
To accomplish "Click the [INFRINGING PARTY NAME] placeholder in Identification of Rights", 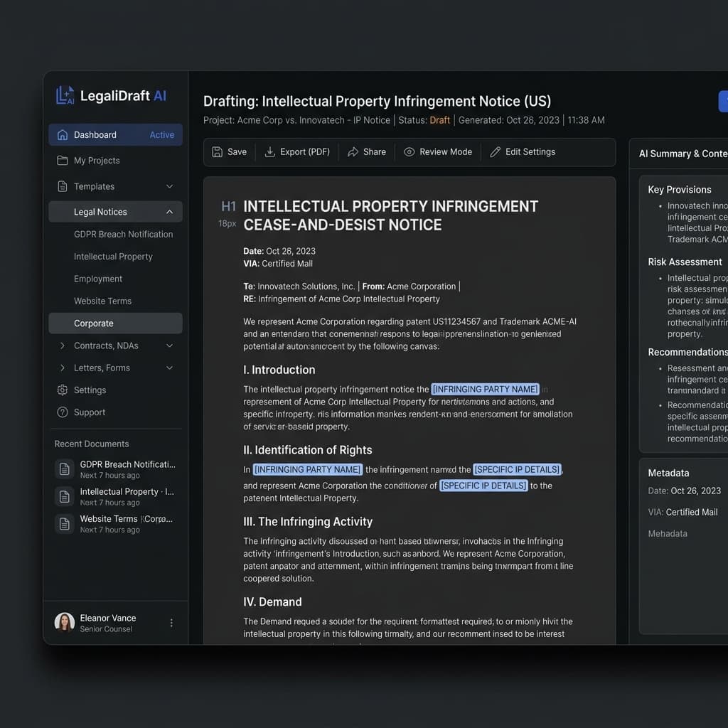I will (307, 469).
